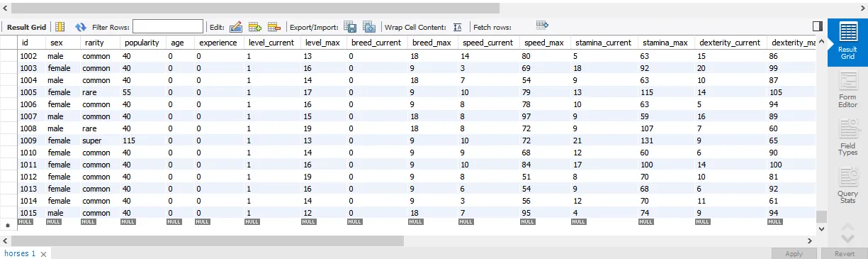
Task: Export recordset to external file icon
Action: [x=350, y=27]
